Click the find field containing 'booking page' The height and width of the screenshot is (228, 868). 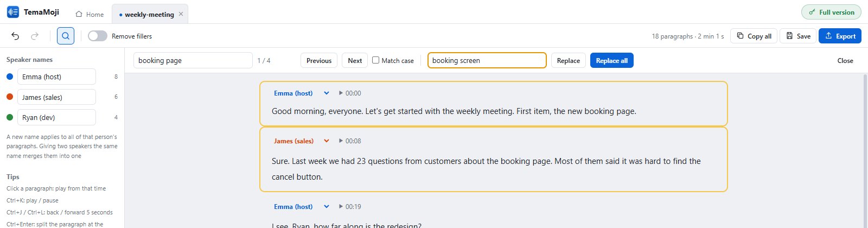coord(193,60)
